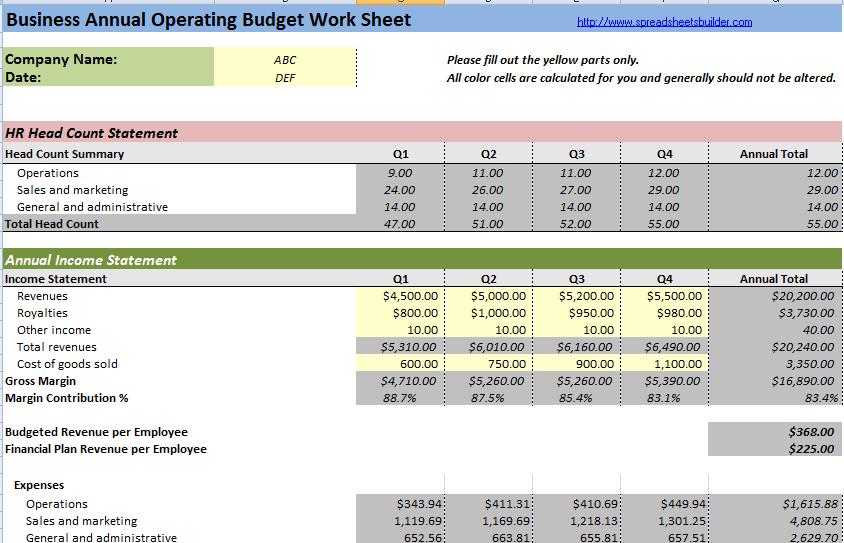Screen dimensions: 844x543
Task: Select Cost of goods sold Q1 cell 600.00
Action: (400, 364)
